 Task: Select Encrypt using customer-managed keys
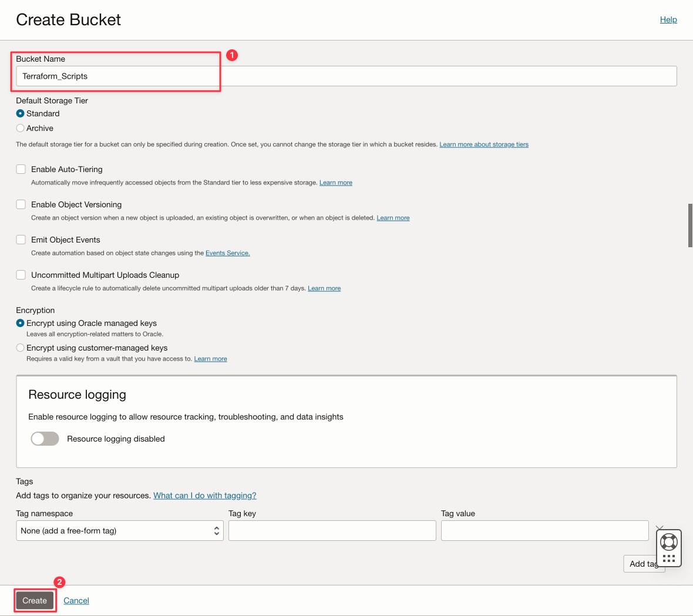pyautogui.click(x=21, y=348)
